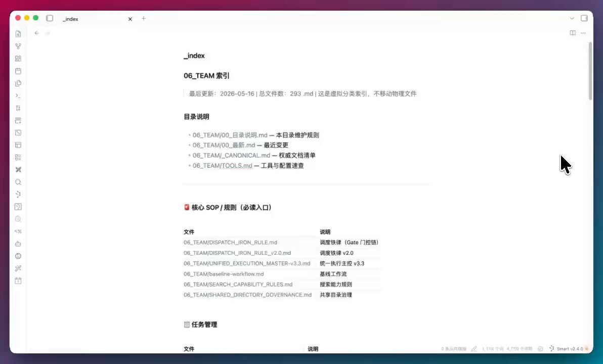Open link 06_TEAM/00_目录说明.md
The width and height of the screenshot is (603, 364).
click(x=230, y=135)
